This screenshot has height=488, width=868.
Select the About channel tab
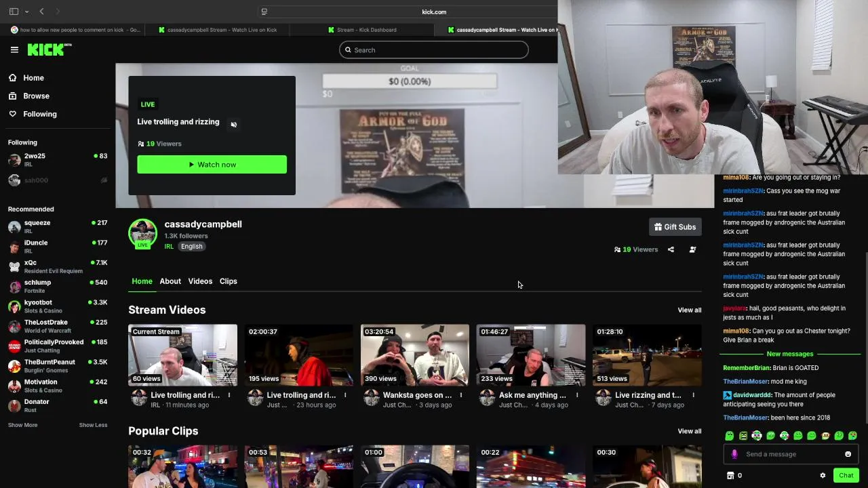[x=170, y=281]
